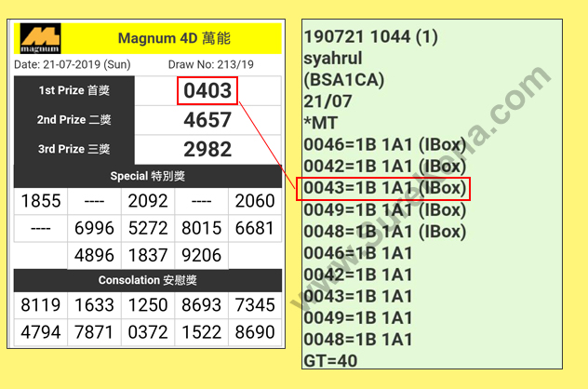Select special number 9206
This screenshot has width=588, height=389.
(201, 255)
